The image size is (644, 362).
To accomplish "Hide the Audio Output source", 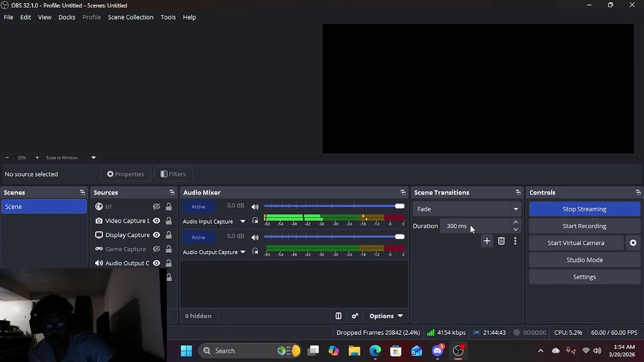I will tap(156, 263).
